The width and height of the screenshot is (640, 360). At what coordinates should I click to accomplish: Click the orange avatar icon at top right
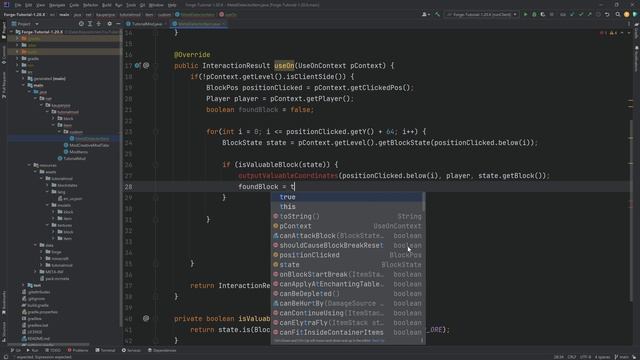pyautogui.click(x=627, y=14)
